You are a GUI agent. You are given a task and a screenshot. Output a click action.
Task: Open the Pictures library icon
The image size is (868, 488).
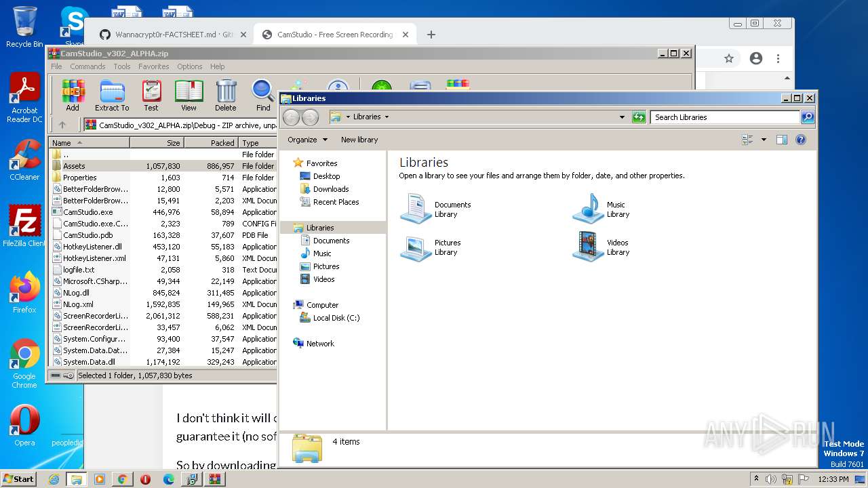pyautogui.click(x=416, y=247)
